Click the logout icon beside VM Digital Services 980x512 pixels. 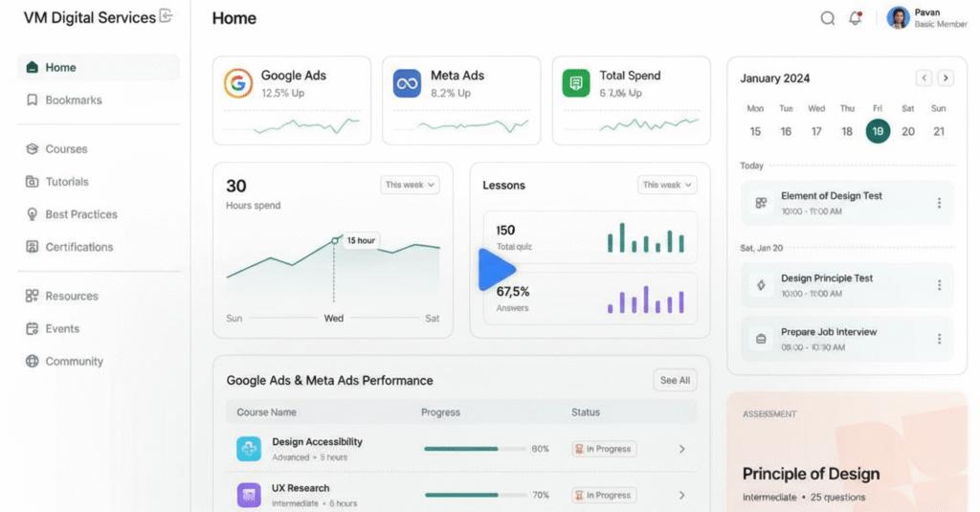[167, 15]
